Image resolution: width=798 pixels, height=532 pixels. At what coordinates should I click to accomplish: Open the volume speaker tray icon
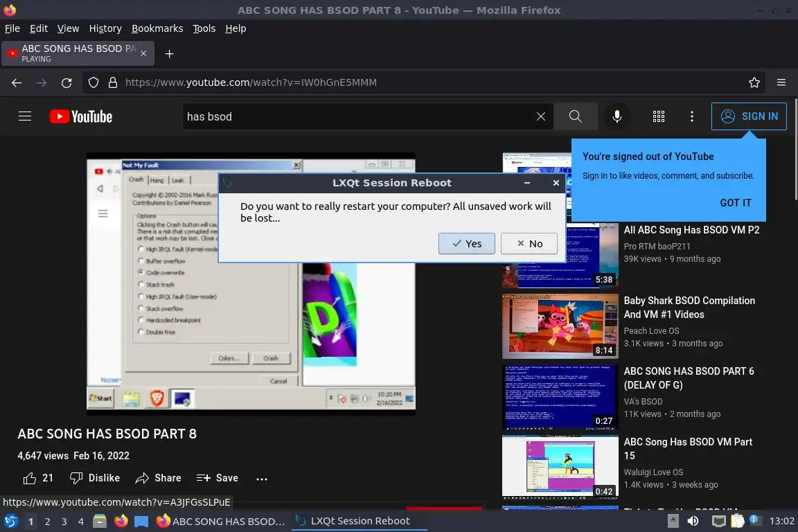(693, 521)
